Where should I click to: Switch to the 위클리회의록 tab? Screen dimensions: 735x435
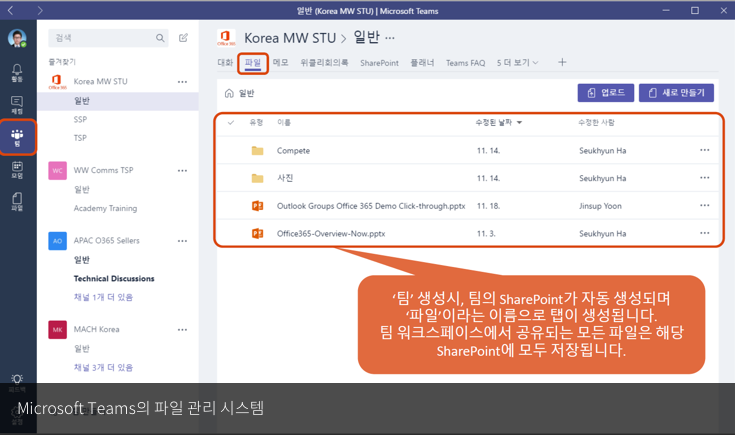[x=324, y=62]
